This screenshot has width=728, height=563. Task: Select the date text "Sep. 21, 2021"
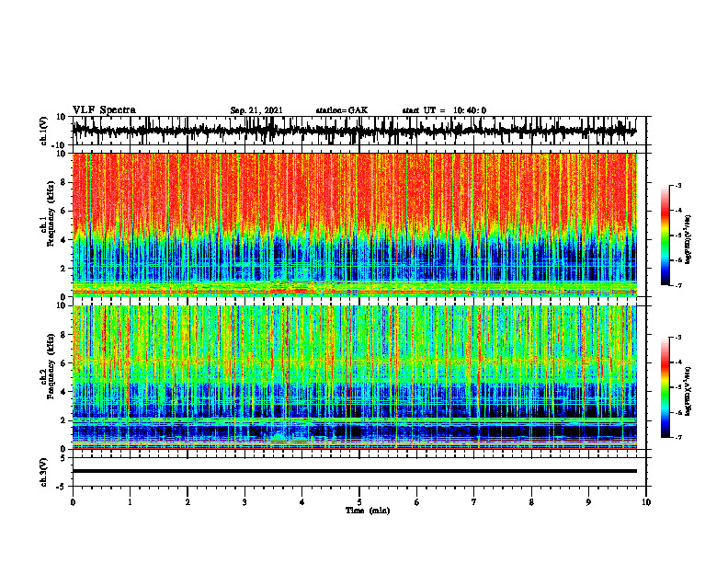point(256,110)
